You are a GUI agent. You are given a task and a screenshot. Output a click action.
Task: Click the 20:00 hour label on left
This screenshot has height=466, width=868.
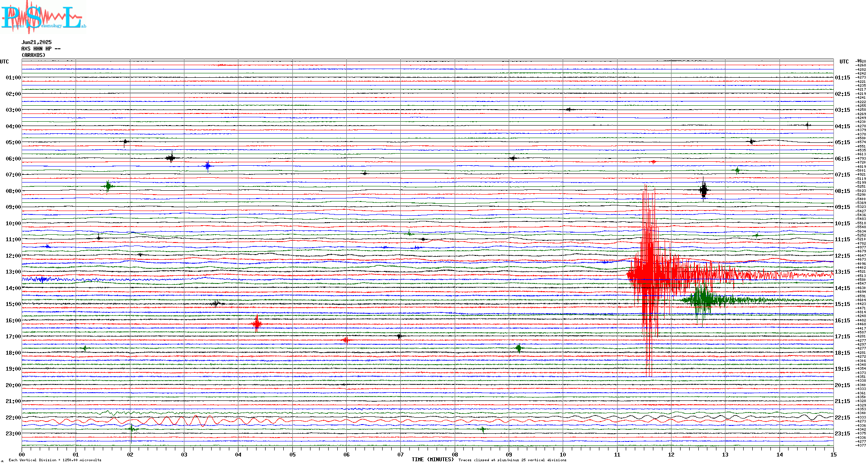13,385
